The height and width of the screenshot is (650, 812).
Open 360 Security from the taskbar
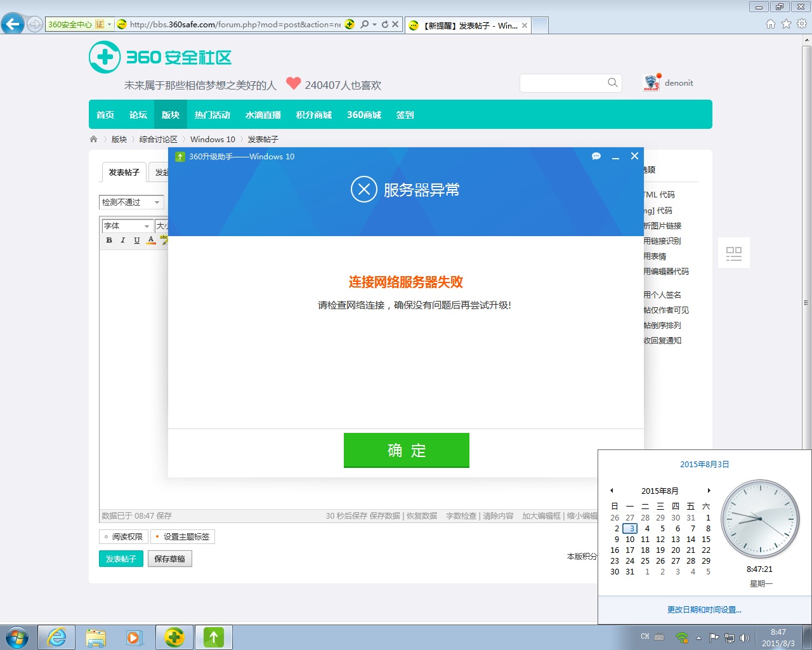pos(174,637)
